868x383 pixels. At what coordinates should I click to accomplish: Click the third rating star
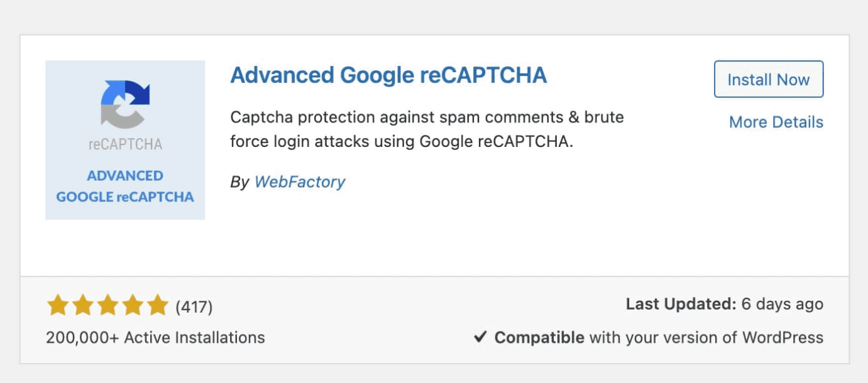tap(107, 306)
